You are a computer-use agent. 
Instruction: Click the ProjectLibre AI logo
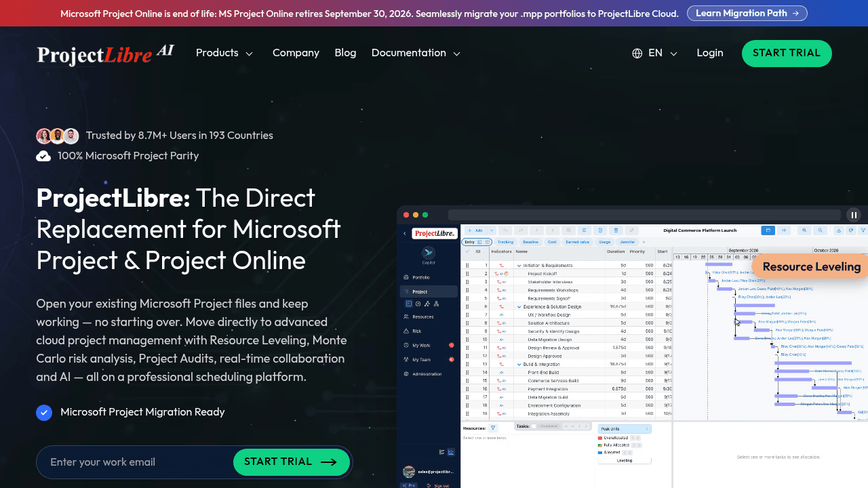(x=105, y=54)
